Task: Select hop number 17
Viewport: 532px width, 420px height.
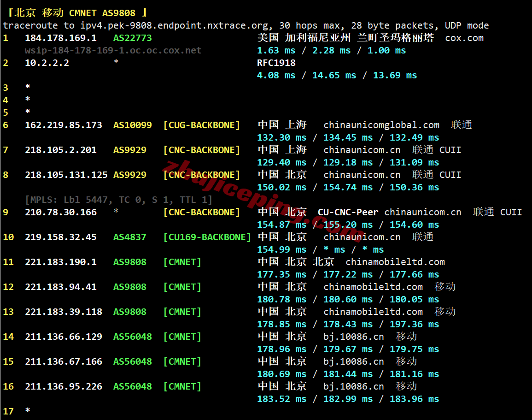Action: pos(8,412)
